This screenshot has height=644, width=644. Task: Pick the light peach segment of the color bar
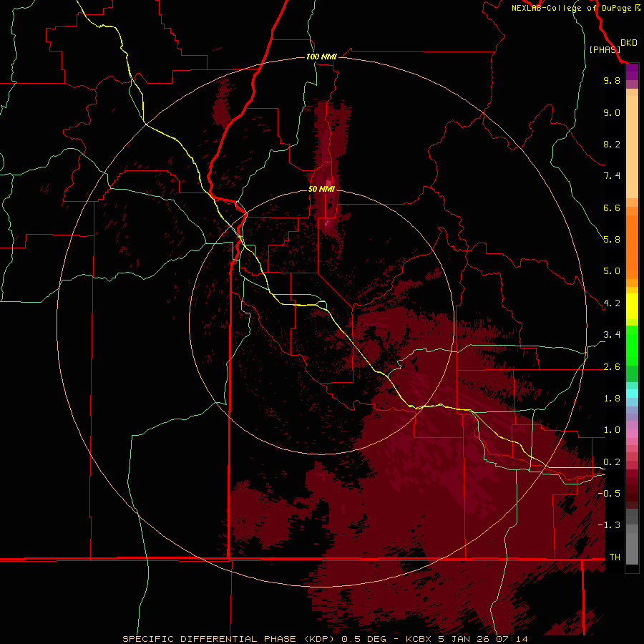(632, 147)
